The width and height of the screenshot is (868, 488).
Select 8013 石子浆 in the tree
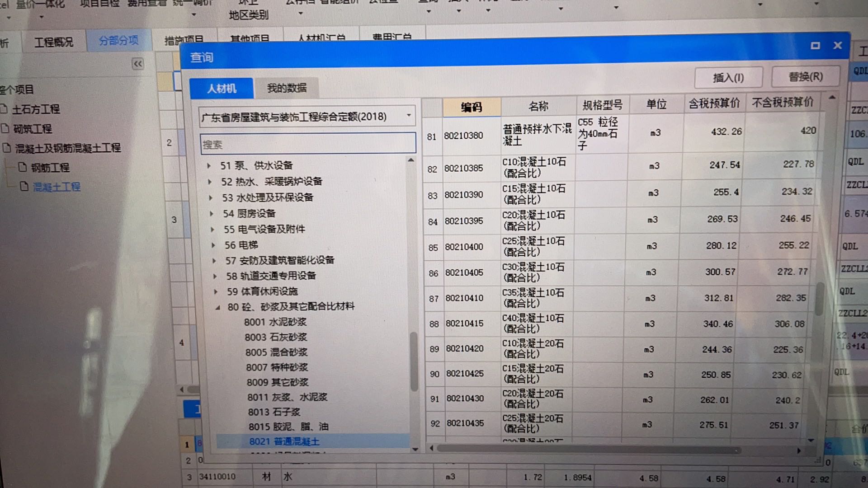click(274, 412)
